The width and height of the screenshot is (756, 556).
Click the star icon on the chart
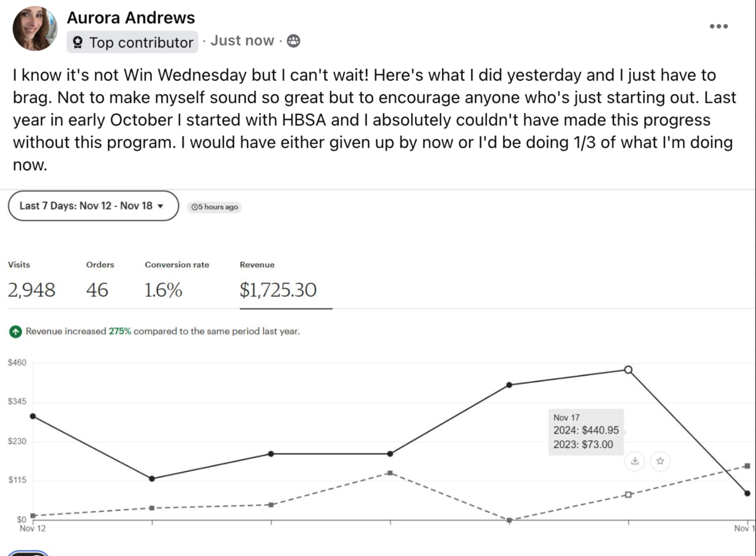pos(660,461)
